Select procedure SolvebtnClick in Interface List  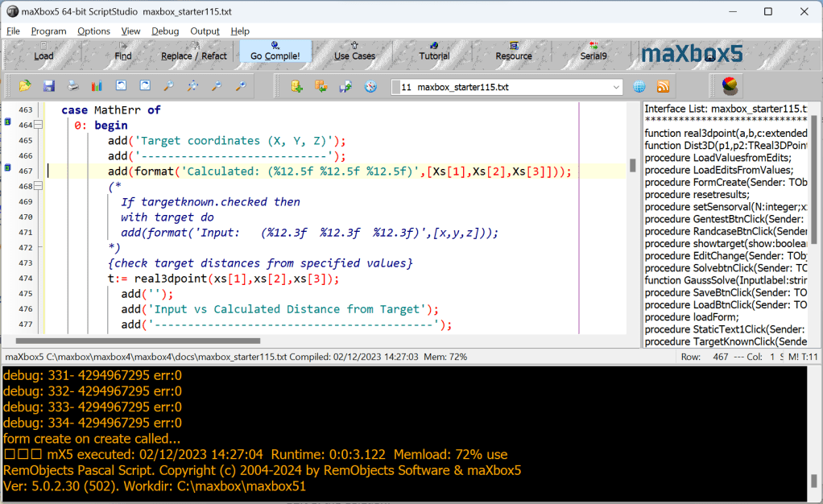pyautogui.click(x=726, y=267)
